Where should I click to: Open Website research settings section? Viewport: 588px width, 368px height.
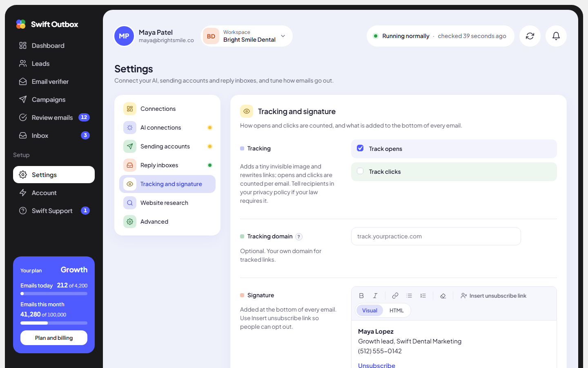tap(167, 203)
